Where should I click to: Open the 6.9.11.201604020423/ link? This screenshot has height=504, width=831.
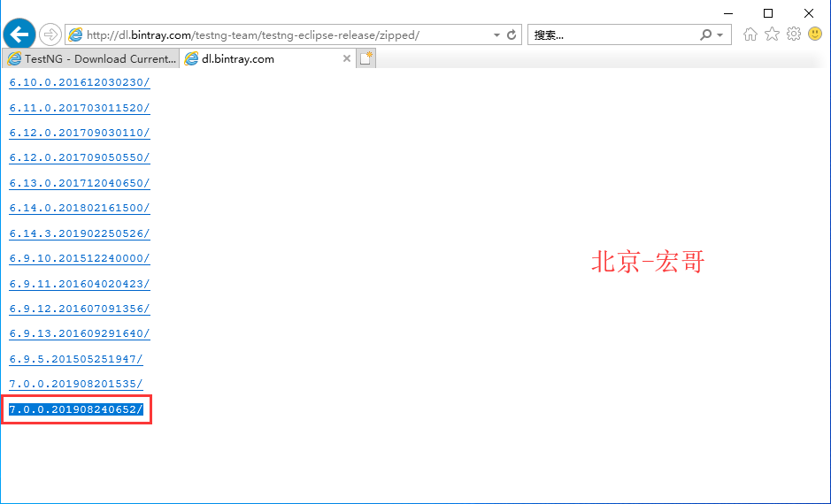coord(80,284)
